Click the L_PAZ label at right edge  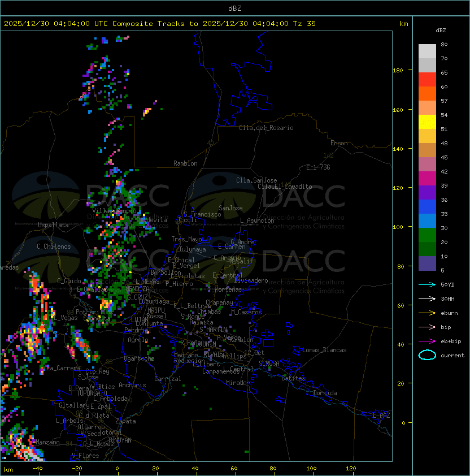point(381,416)
